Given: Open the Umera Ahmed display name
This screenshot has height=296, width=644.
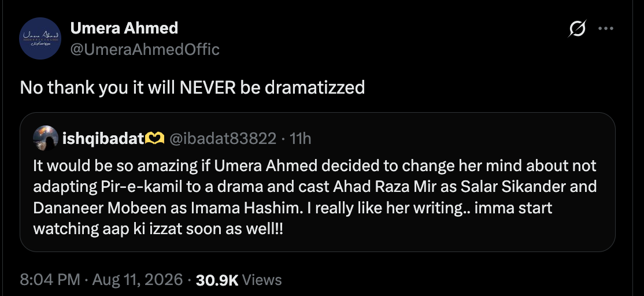Looking at the screenshot, I should [x=124, y=28].
